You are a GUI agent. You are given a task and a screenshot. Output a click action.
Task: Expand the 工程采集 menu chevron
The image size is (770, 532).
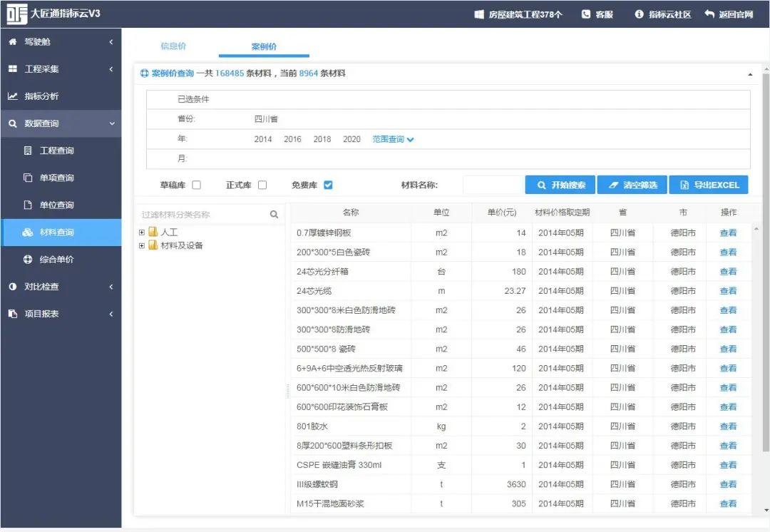click(x=111, y=68)
